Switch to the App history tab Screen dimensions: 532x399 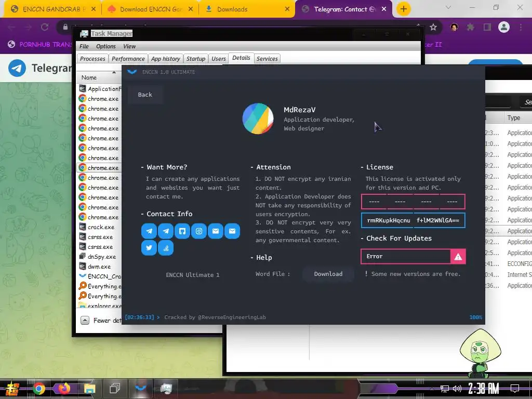(x=166, y=59)
